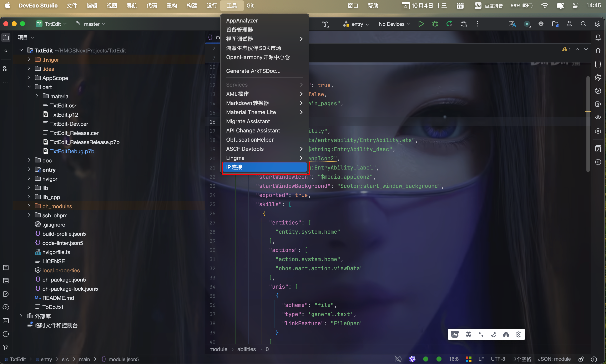Open the Notifications bell panel
Screen dimensions: 606x364
tap(598, 37)
